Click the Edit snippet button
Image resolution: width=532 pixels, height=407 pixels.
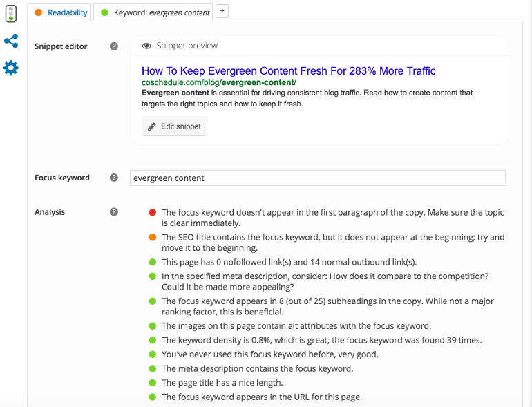(174, 126)
